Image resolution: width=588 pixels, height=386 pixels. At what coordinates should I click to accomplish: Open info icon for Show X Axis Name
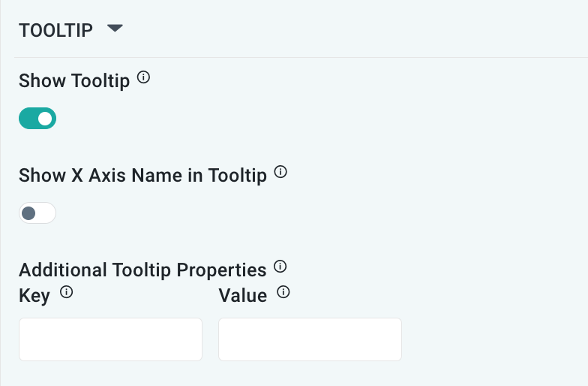pos(281,172)
